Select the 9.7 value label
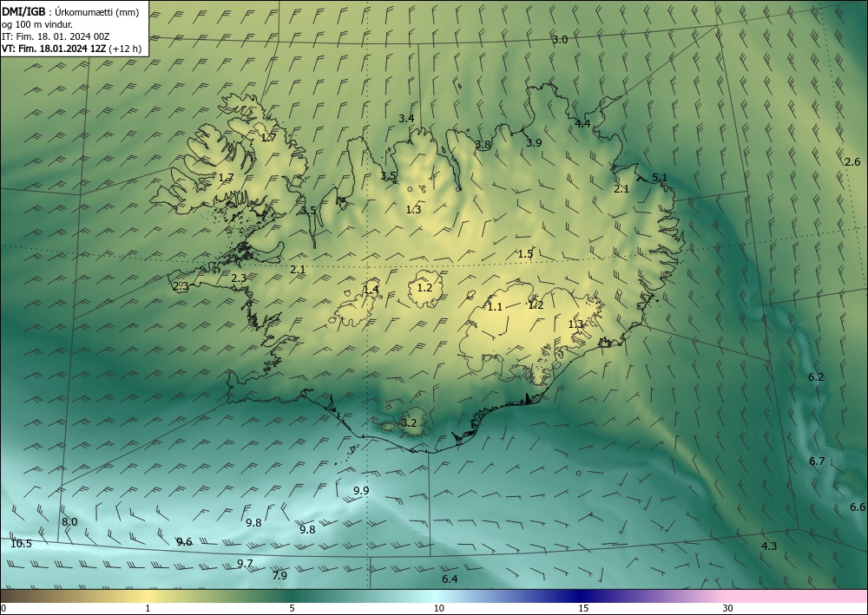 245,564
